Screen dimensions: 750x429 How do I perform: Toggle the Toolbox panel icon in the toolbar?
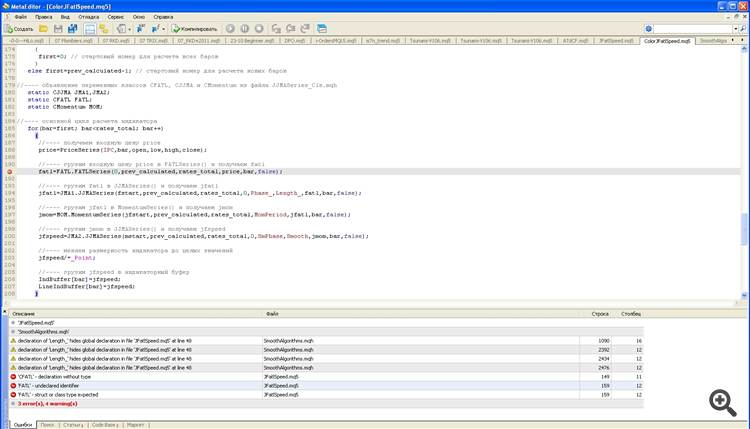coord(89,29)
